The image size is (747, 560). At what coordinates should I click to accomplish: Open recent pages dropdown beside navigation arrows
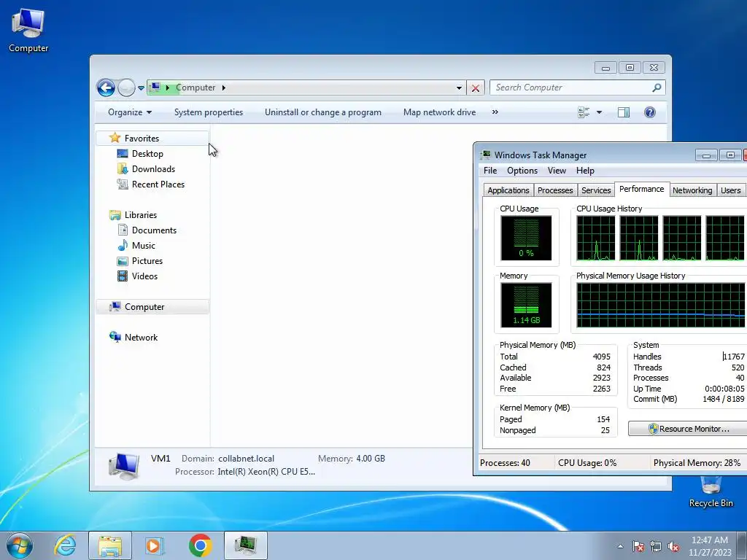click(x=141, y=88)
